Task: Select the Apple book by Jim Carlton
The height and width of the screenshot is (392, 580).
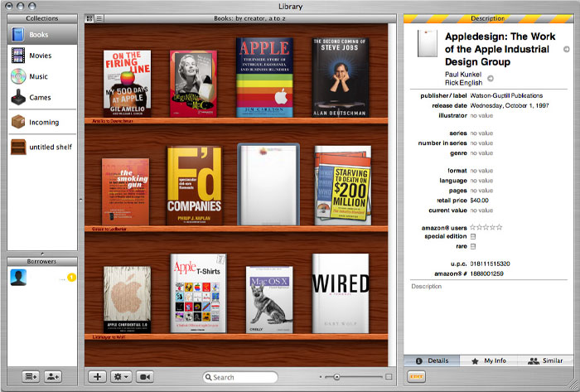Action: click(x=265, y=77)
